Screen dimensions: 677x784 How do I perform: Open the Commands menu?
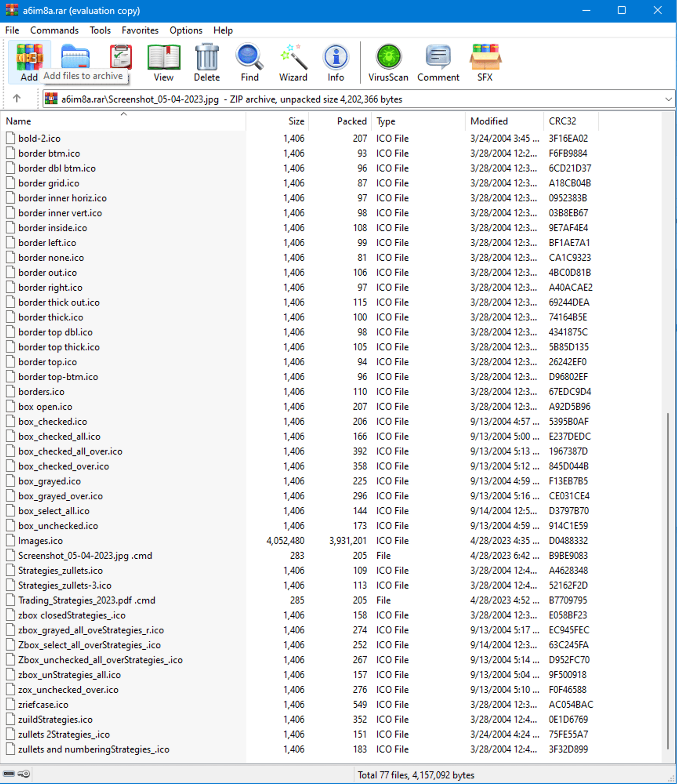pyautogui.click(x=54, y=30)
